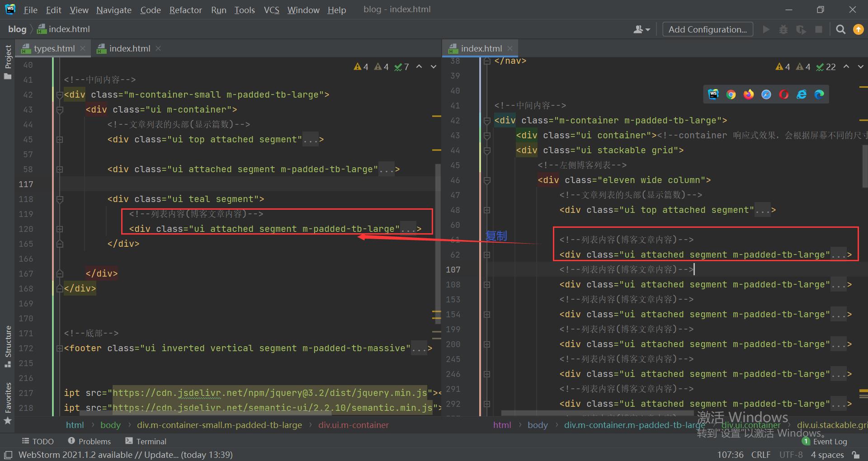Change CRLF line separator
Image resolution: width=868 pixels, height=461 pixels.
tap(760, 455)
